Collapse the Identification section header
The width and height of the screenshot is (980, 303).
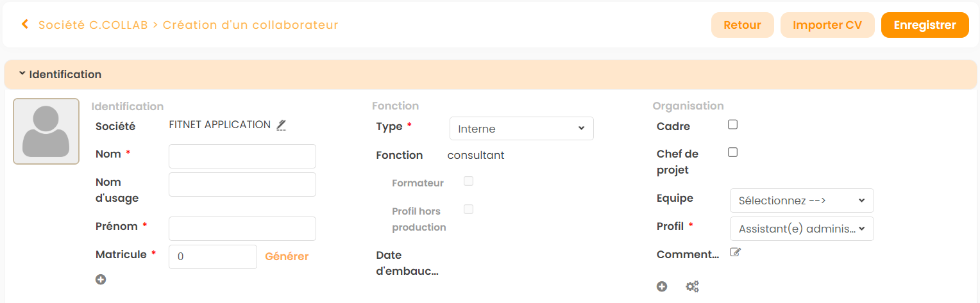coord(60,74)
